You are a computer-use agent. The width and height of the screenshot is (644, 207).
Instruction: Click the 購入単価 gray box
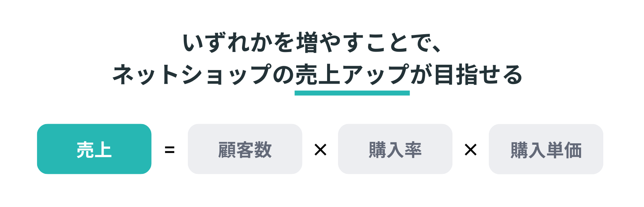point(546,149)
